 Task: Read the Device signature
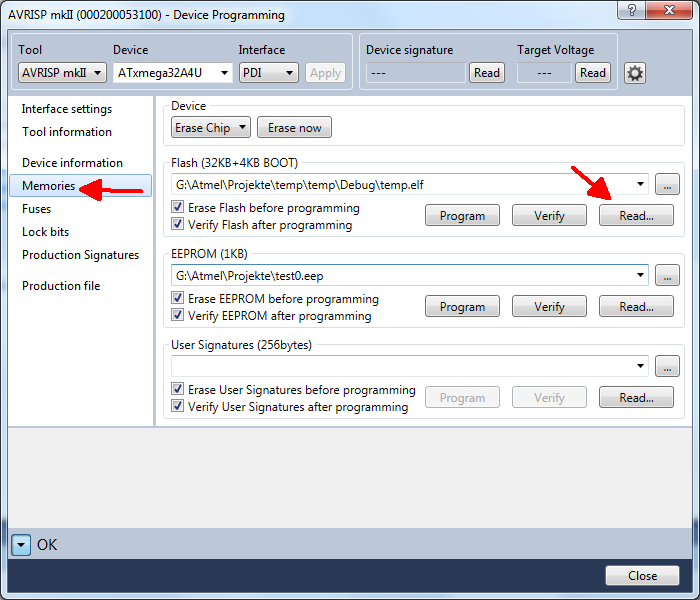[487, 73]
